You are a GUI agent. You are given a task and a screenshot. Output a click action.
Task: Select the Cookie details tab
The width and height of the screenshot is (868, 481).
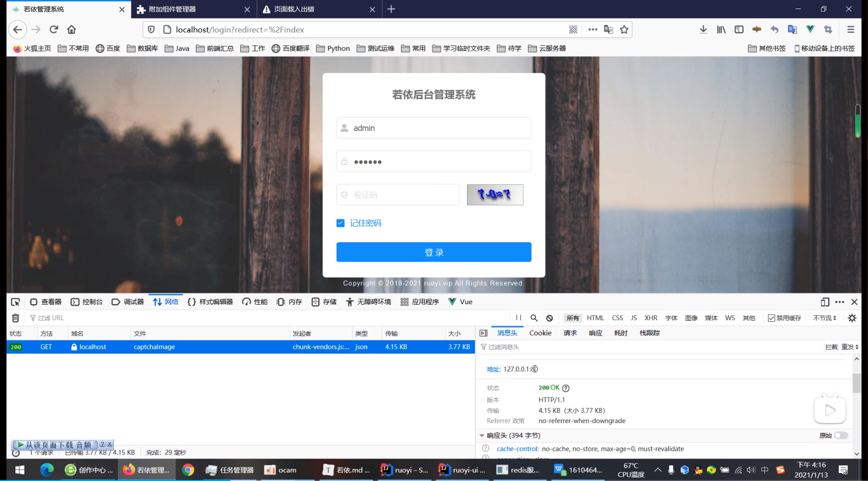540,333
